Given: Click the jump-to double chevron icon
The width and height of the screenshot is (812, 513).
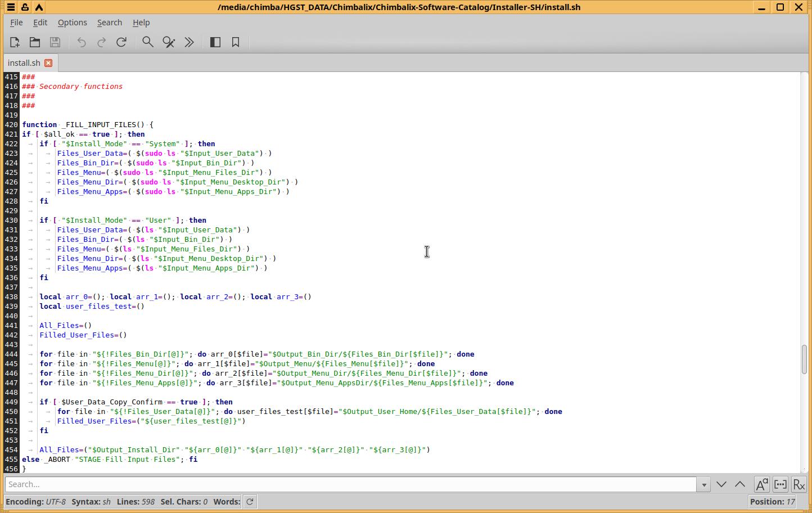Looking at the screenshot, I should tap(190, 42).
